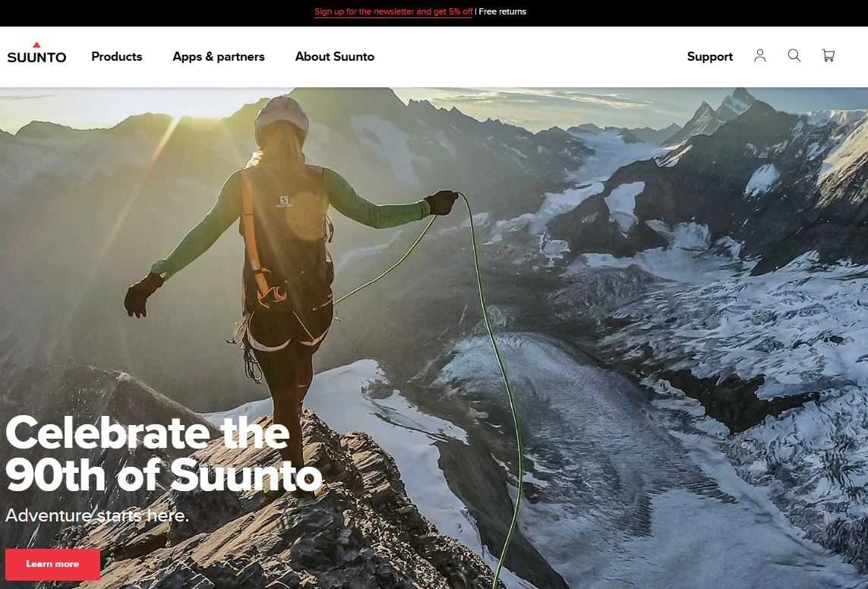Click the red triangle above Suunto wordmark
Viewport: 868px width, 589px height.
(x=36, y=44)
